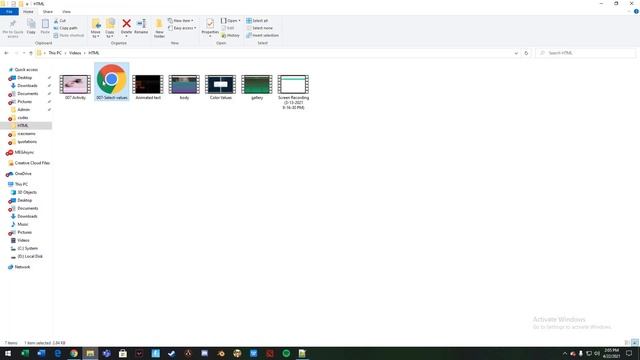Open Google Chrome from the taskbar
This screenshot has height=360, width=640.
[x=74, y=353]
